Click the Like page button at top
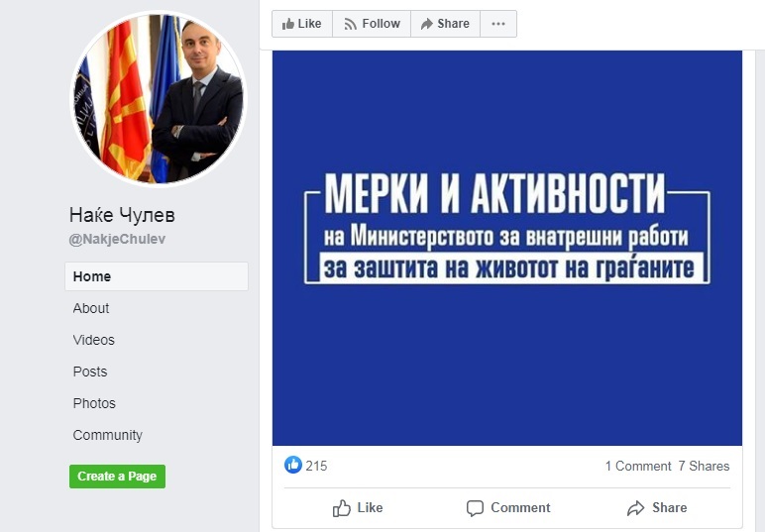Image resolution: width=765 pixels, height=532 pixels. (302, 24)
